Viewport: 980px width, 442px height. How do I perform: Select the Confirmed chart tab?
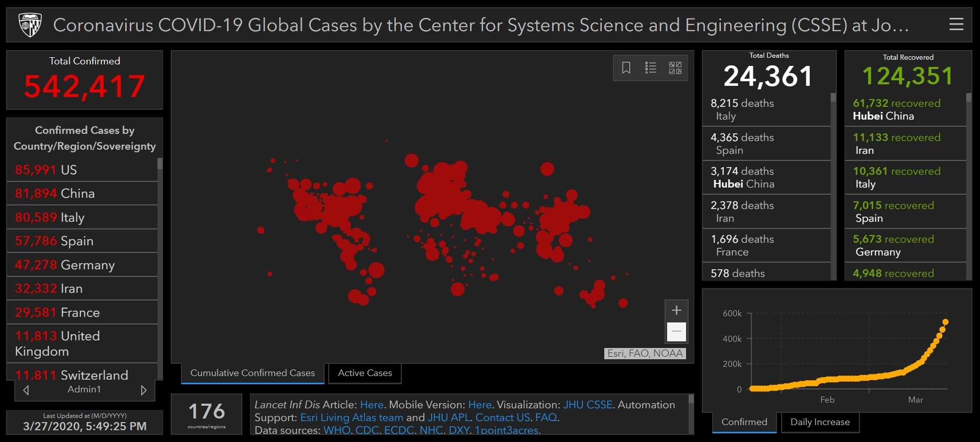744,422
